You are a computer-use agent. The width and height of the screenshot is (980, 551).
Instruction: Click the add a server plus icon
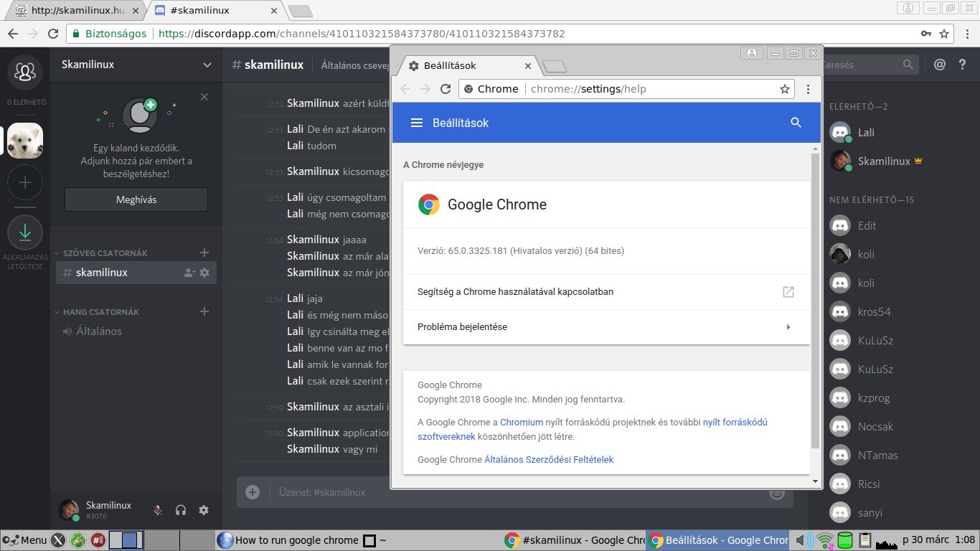25,182
